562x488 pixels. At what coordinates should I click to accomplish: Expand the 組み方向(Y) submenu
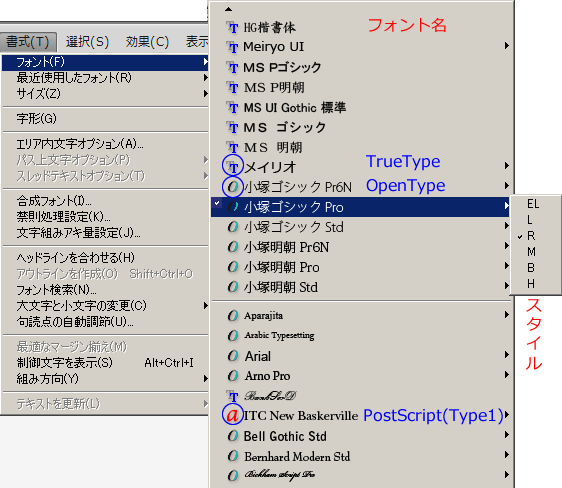point(105,379)
